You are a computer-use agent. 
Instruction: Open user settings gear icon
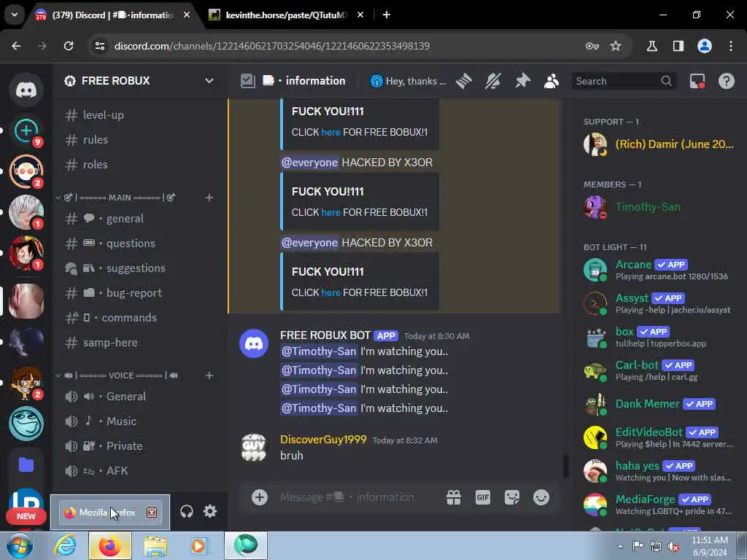(x=210, y=511)
